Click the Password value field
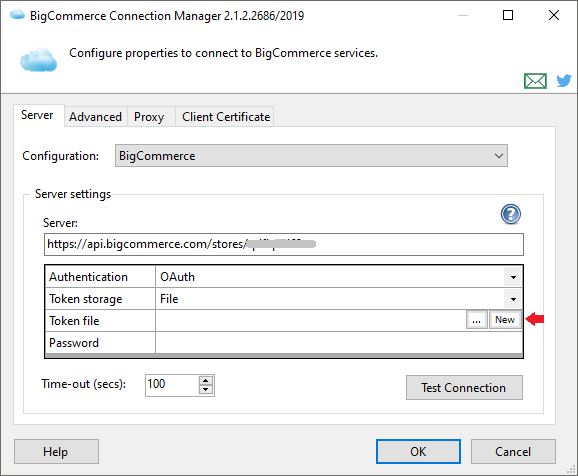 tap(338, 343)
